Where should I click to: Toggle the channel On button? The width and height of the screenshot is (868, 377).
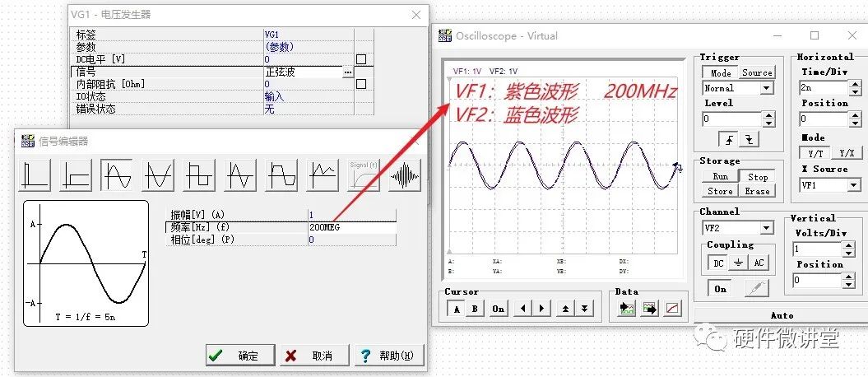pyautogui.click(x=720, y=289)
